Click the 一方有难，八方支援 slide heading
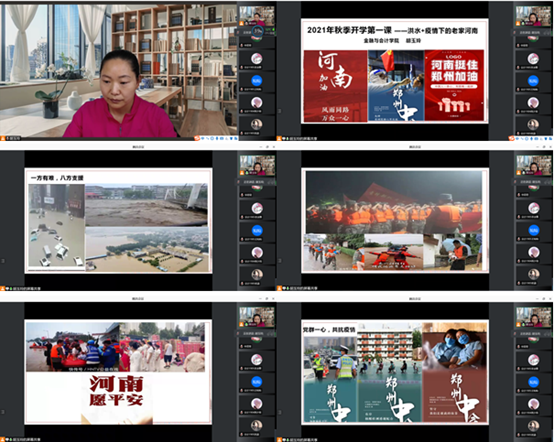The height and width of the screenshot is (442, 554). pyautogui.click(x=57, y=178)
